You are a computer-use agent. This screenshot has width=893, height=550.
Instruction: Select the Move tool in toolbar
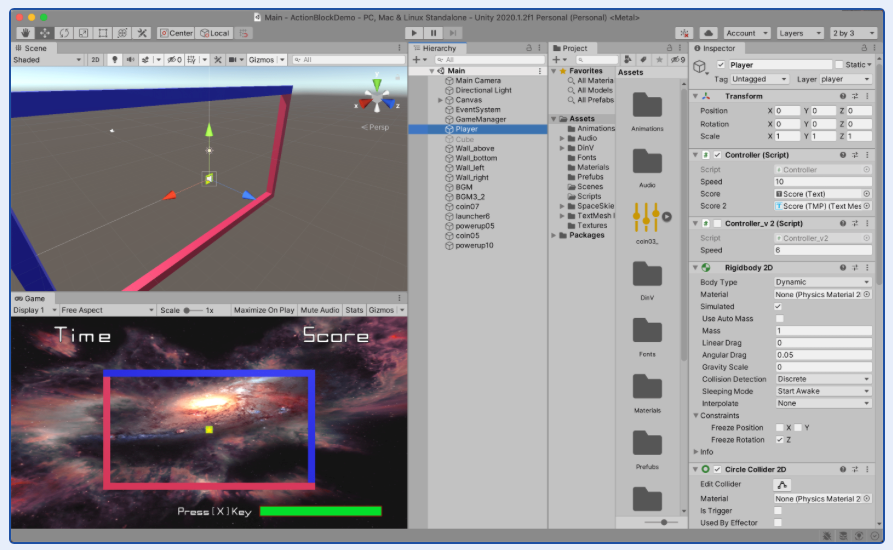tap(44, 33)
